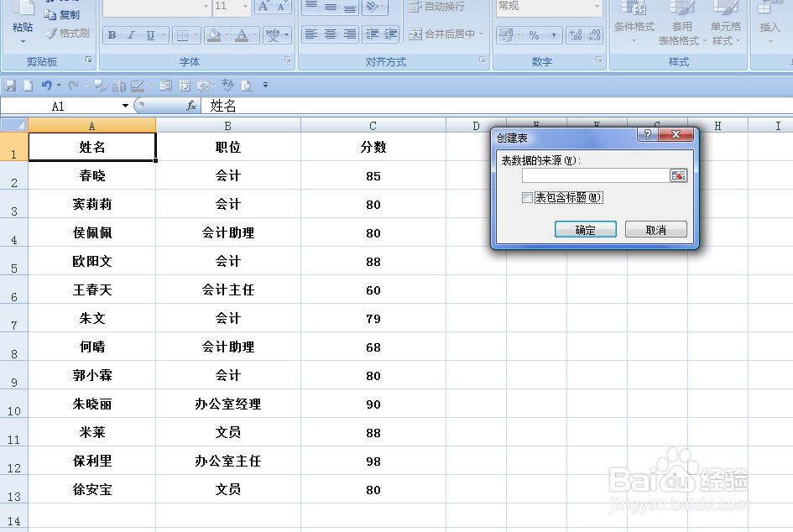Click the Redo arrow in quick toolbar
Viewport: 793px width, 532px height.
coord(73,86)
